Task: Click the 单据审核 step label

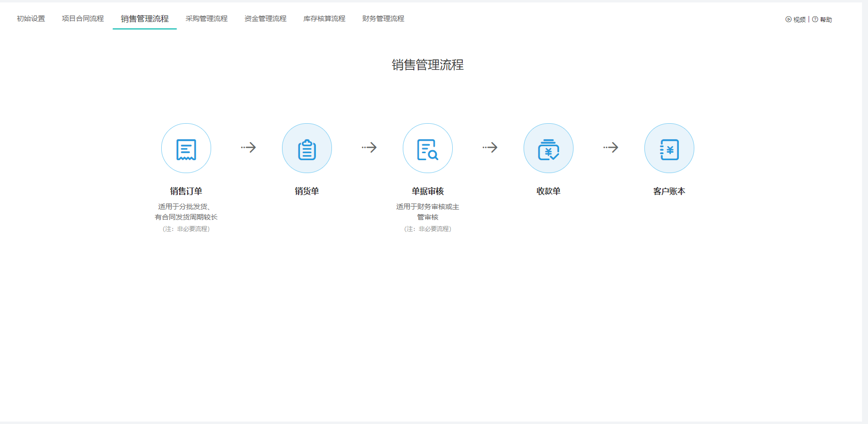Action: (428, 191)
